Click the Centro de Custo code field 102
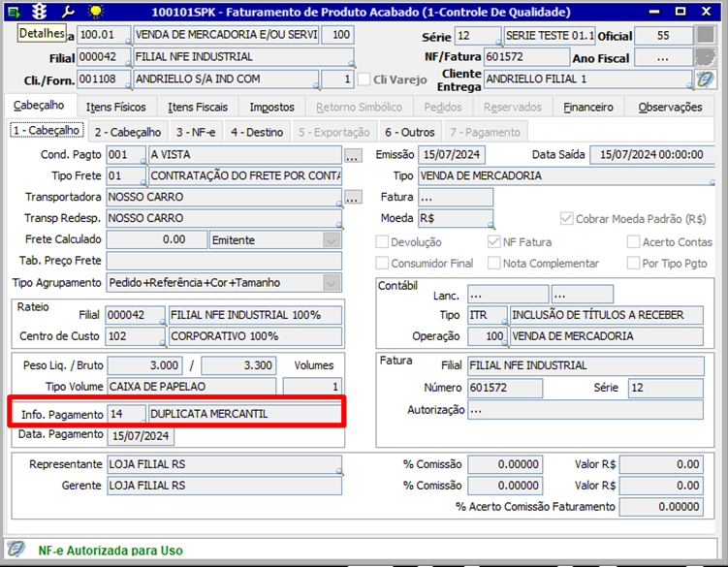Viewport: 728px width, 567px height. click(135, 336)
